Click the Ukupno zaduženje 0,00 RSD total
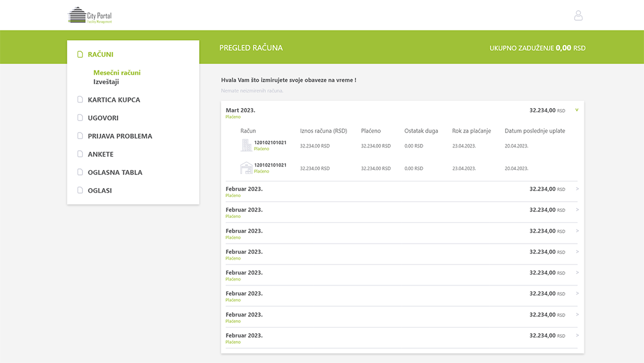Image resolution: width=644 pixels, height=363 pixels. [537, 48]
